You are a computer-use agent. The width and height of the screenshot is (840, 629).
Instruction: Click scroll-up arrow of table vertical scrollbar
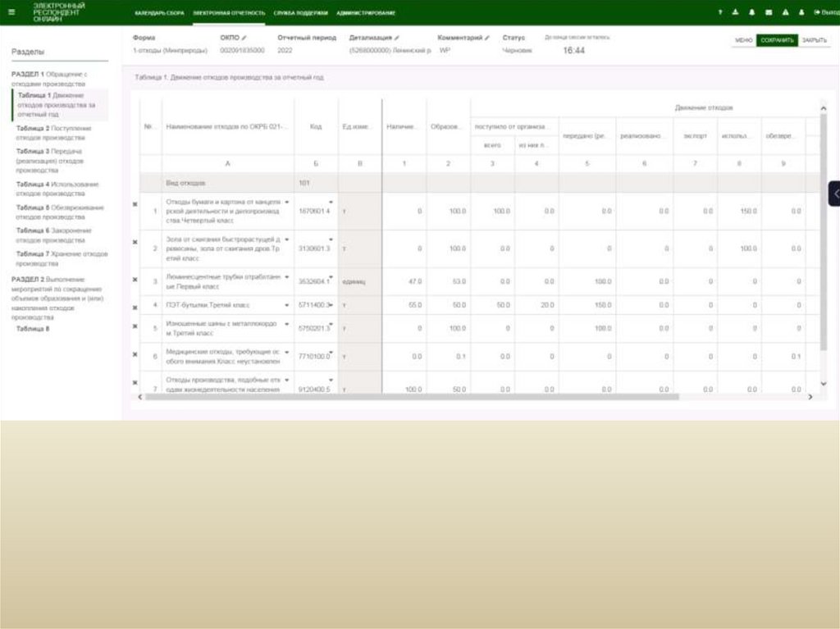pyautogui.click(x=824, y=108)
